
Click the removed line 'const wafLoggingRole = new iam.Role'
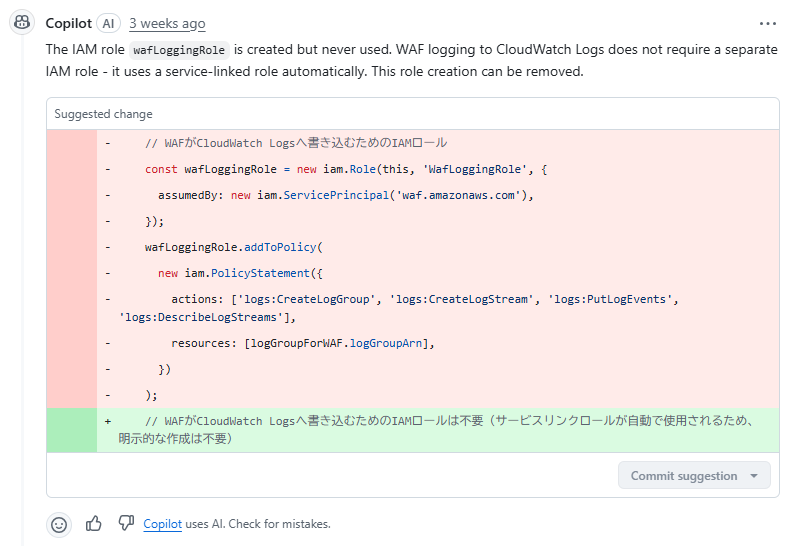tap(413, 169)
